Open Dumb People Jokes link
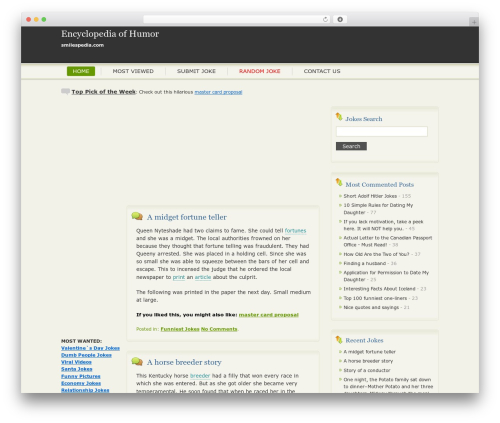Image resolution: width=500 pixels, height=423 pixels. [86, 355]
